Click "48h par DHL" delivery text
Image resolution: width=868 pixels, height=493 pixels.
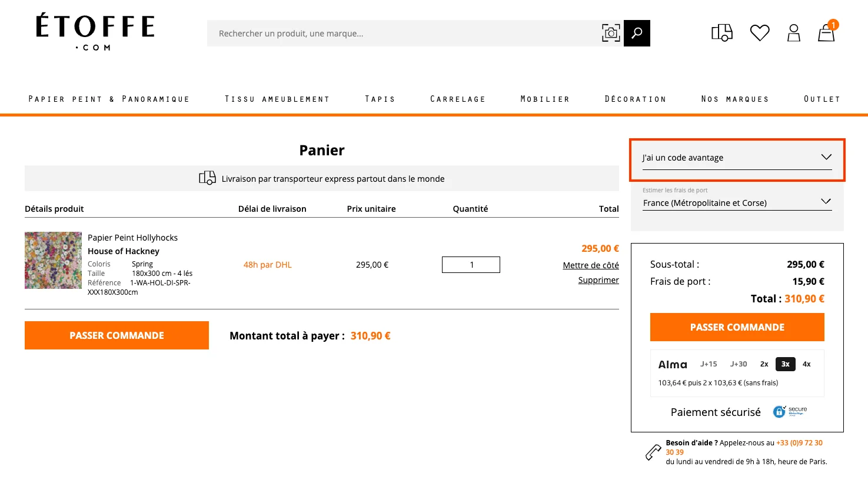pos(268,265)
